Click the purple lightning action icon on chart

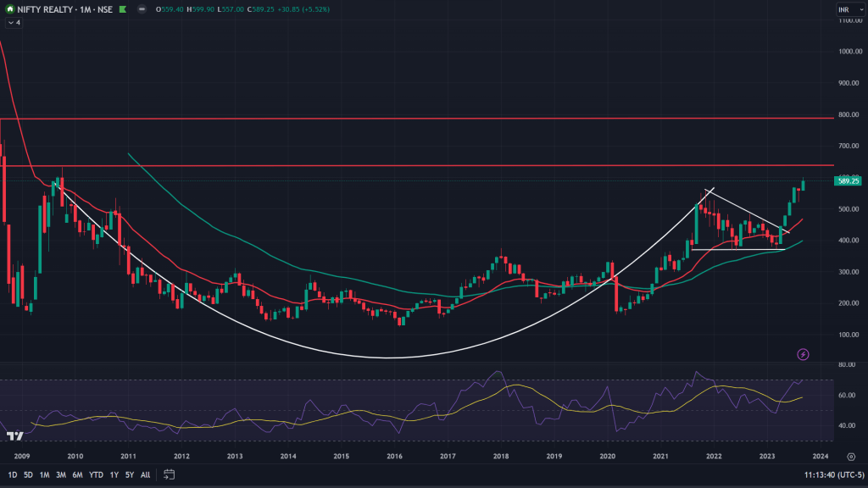[x=803, y=354]
